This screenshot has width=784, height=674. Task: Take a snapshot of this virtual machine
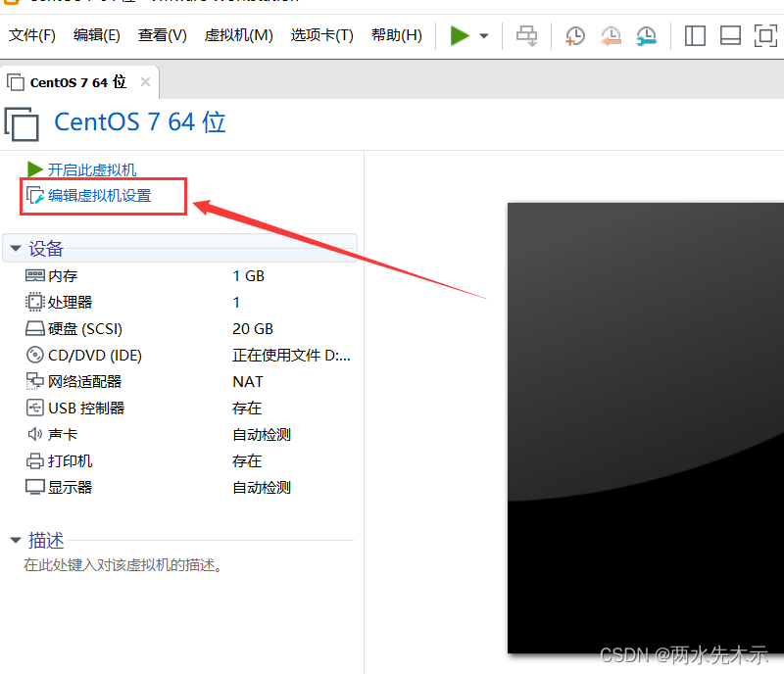574,35
